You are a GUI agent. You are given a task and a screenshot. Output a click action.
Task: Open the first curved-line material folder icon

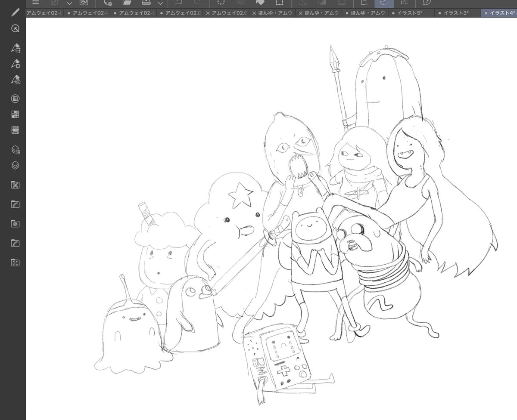(x=15, y=204)
